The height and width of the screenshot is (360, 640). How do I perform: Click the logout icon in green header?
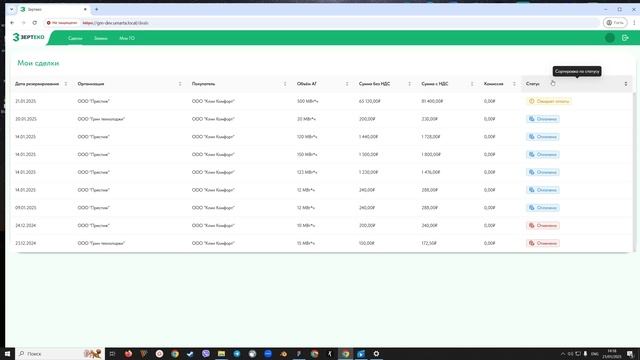[625, 38]
